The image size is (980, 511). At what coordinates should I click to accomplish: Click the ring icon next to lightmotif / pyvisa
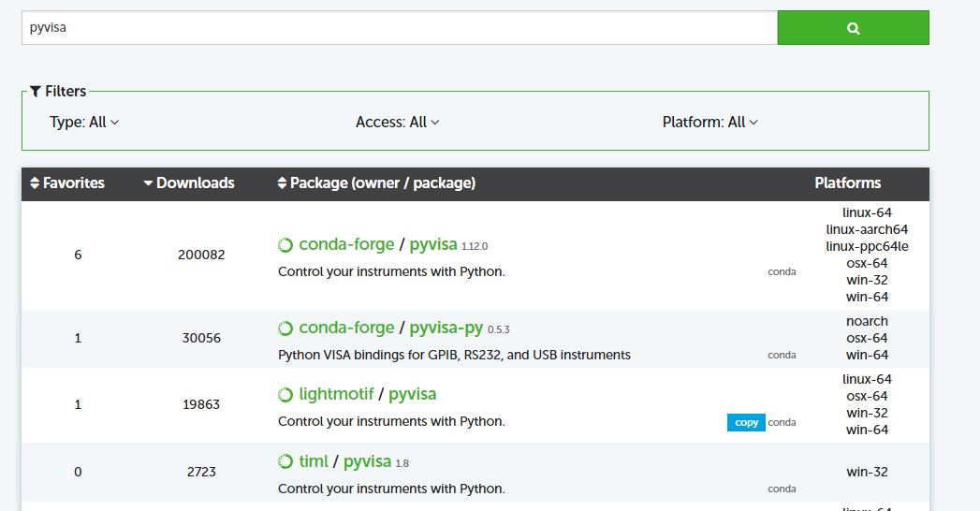tap(285, 395)
